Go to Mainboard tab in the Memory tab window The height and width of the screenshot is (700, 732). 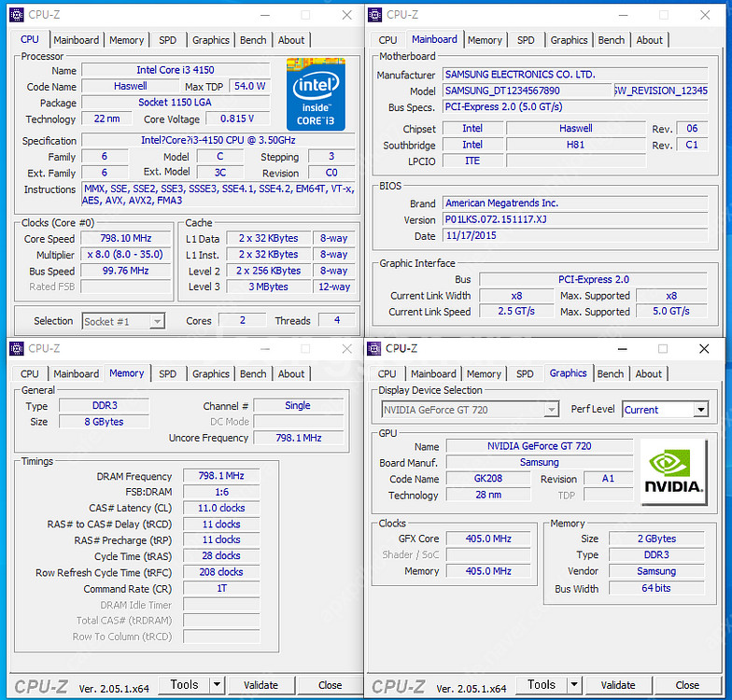pos(77,373)
